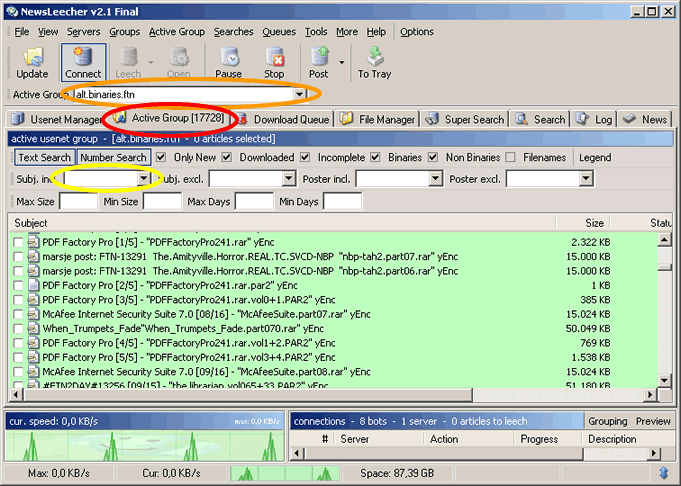Toggle the Incomplete checkbox
Viewport: 681px width, 486px height.
[305, 157]
